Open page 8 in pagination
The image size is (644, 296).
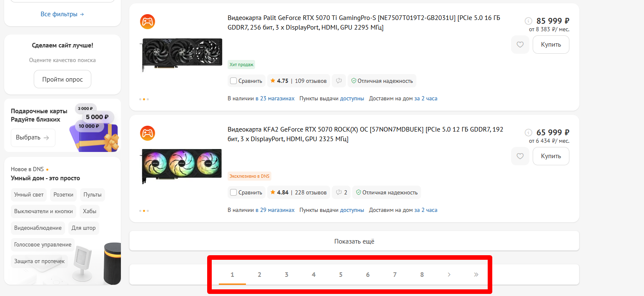(x=422, y=274)
